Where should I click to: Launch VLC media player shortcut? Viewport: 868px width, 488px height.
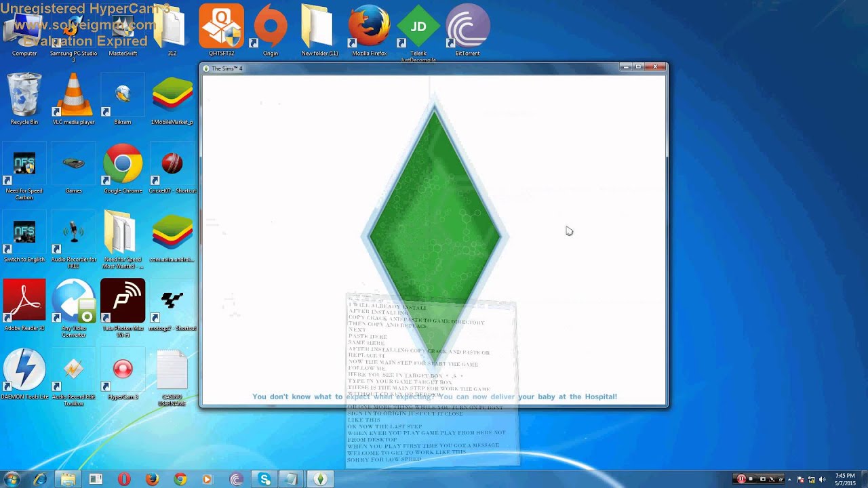click(73, 99)
